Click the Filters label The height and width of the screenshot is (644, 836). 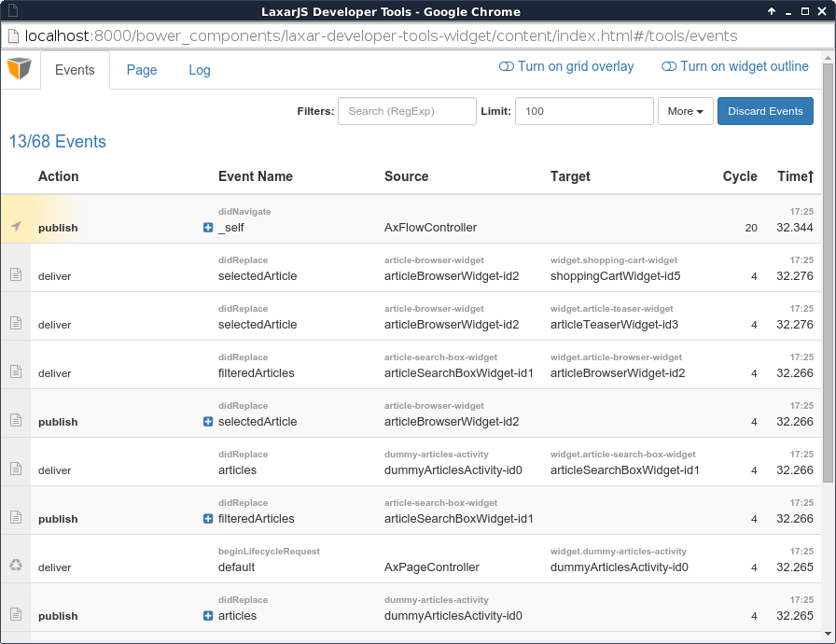click(315, 111)
